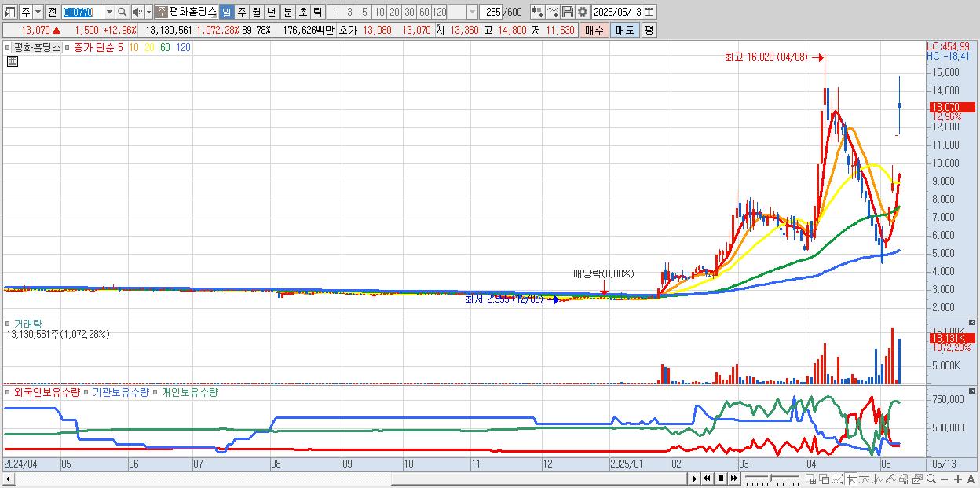Select the 60 period preset button

424,12
